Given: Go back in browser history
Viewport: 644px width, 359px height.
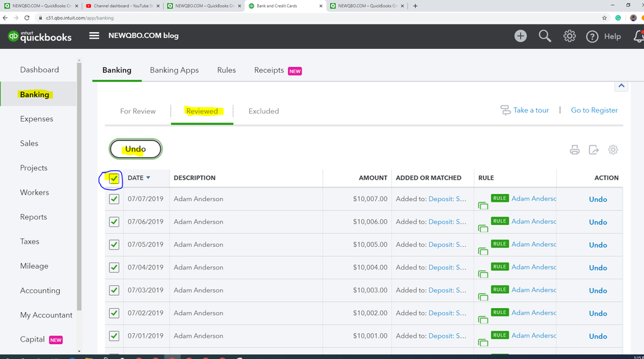Looking at the screenshot, I should [5, 18].
